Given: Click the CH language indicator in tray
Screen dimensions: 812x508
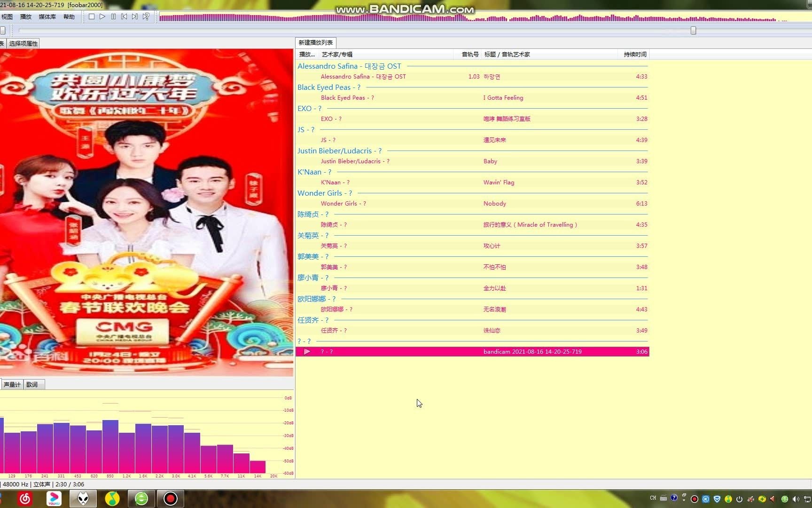Looking at the screenshot, I should [653, 498].
